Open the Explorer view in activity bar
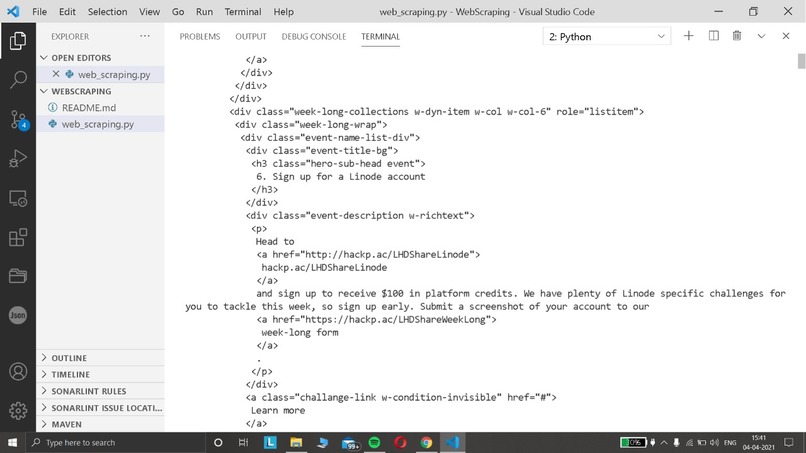Screen dimensions: 806x453 pos(18,41)
